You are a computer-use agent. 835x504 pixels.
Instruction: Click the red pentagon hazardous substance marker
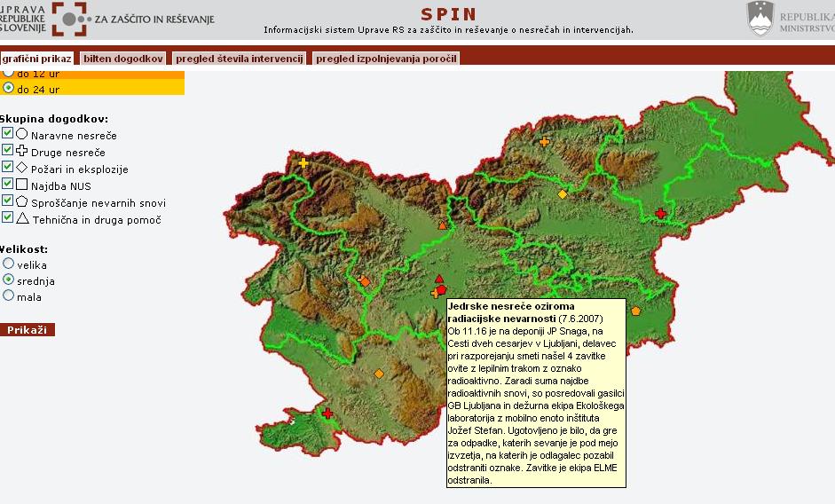[x=441, y=289]
